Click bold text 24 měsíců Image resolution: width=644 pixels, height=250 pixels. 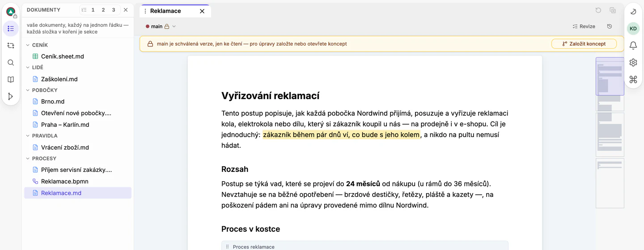(x=363, y=184)
